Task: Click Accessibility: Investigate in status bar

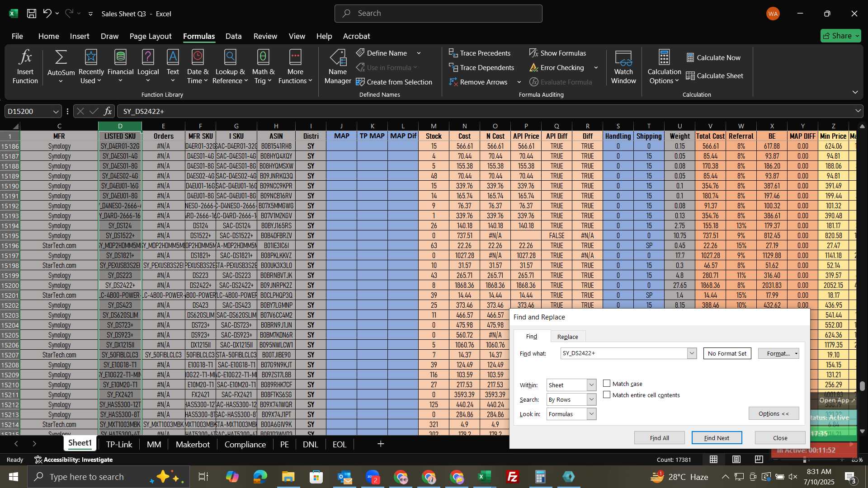Action: point(74,460)
